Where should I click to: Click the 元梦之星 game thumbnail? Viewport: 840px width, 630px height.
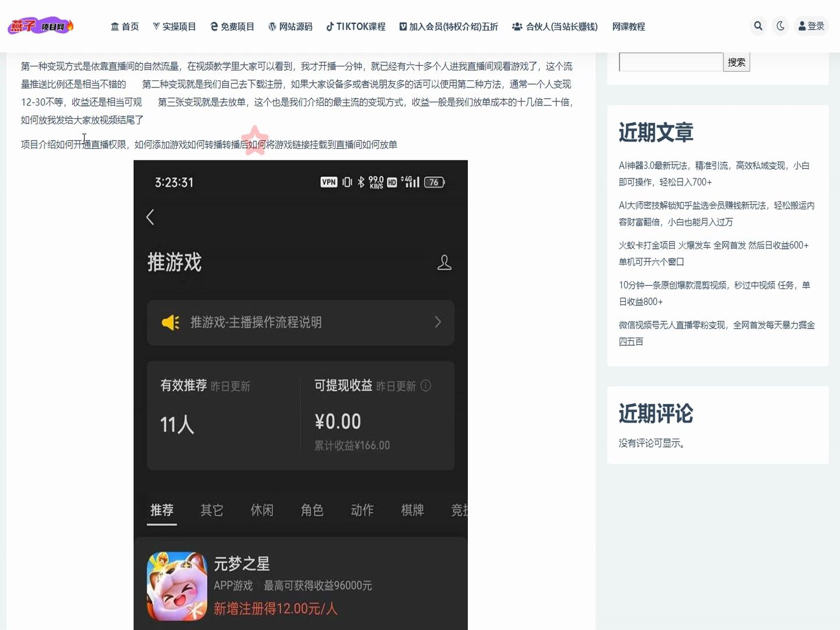(x=177, y=586)
